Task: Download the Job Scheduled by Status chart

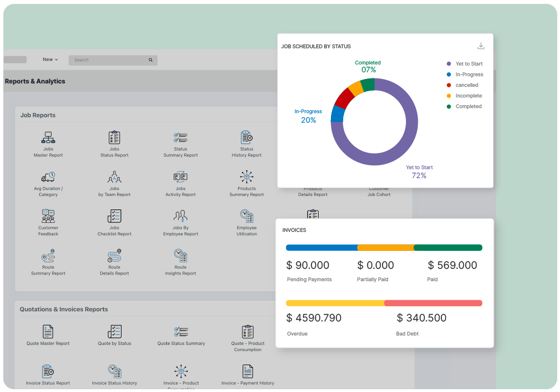Action: click(480, 46)
